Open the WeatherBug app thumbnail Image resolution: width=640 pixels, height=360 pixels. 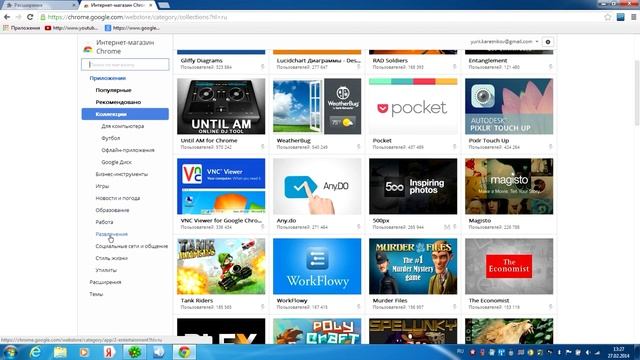pos(317,107)
